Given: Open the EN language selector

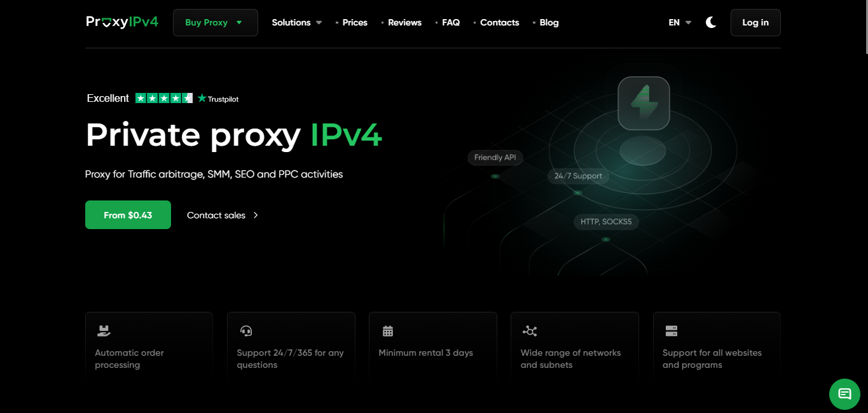Looking at the screenshot, I should click(679, 22).
